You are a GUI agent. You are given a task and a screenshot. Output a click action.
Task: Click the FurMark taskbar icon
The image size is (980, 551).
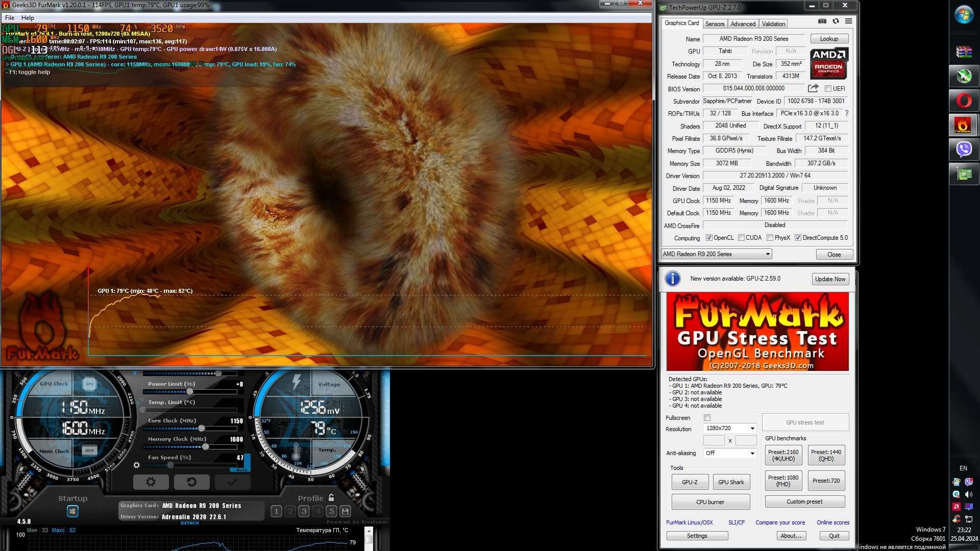[x=964, y=126]
